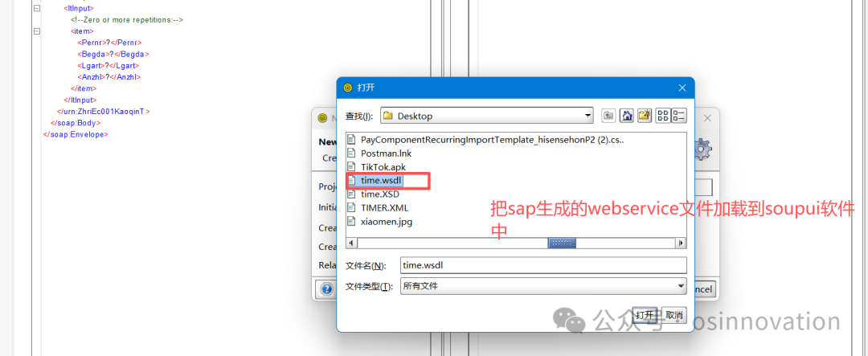The width and height of the screenshot is (868, 356).
Task: Select TikTok.apk file name
Action: point(383,166)
